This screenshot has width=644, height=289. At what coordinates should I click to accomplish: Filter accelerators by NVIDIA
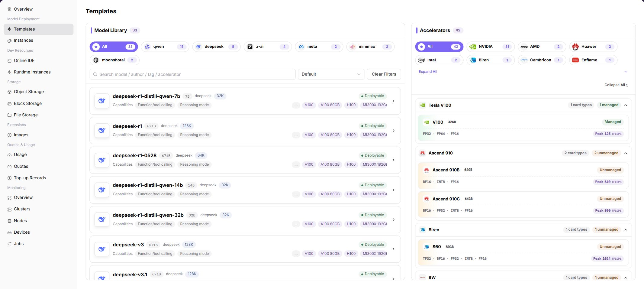[491, 47]
